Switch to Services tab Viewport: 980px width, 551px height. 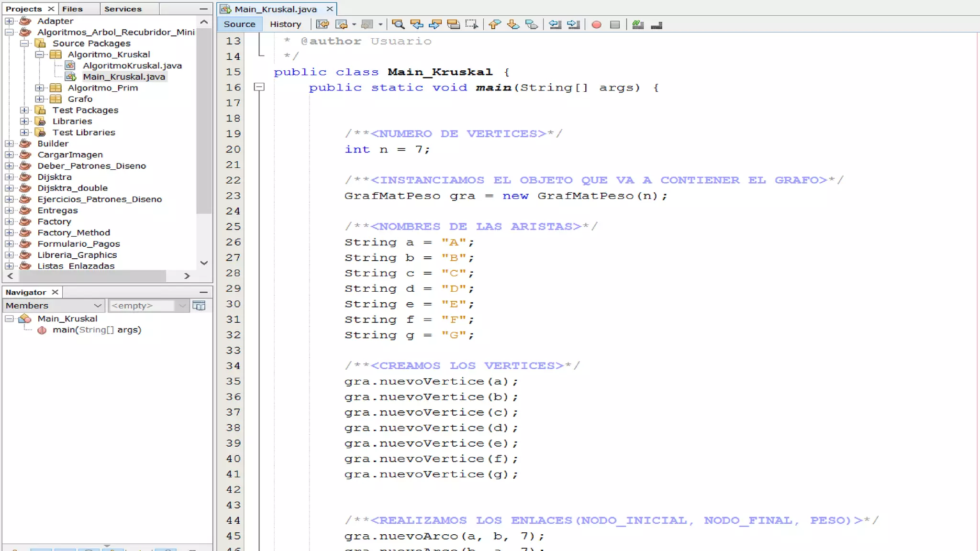click(122, 9)
